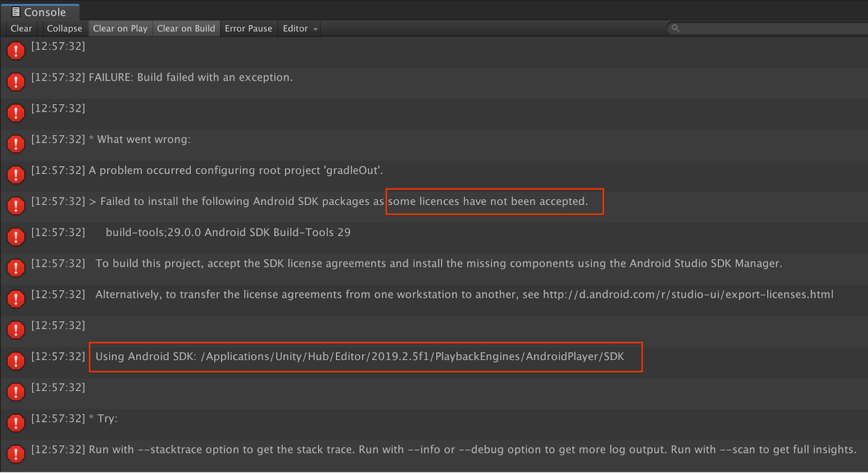Enable Error Pause toggle
868x473 pixels.
tap(248, 28)
